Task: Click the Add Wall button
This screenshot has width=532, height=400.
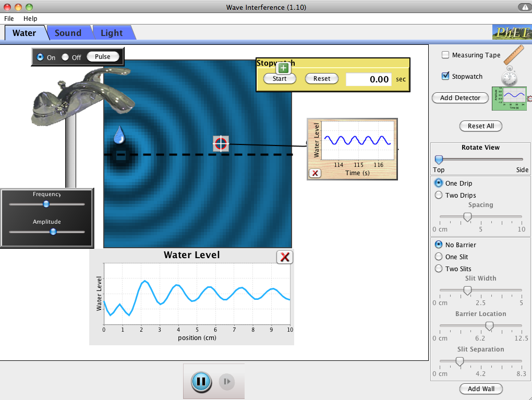Action: tap(480, 389)
